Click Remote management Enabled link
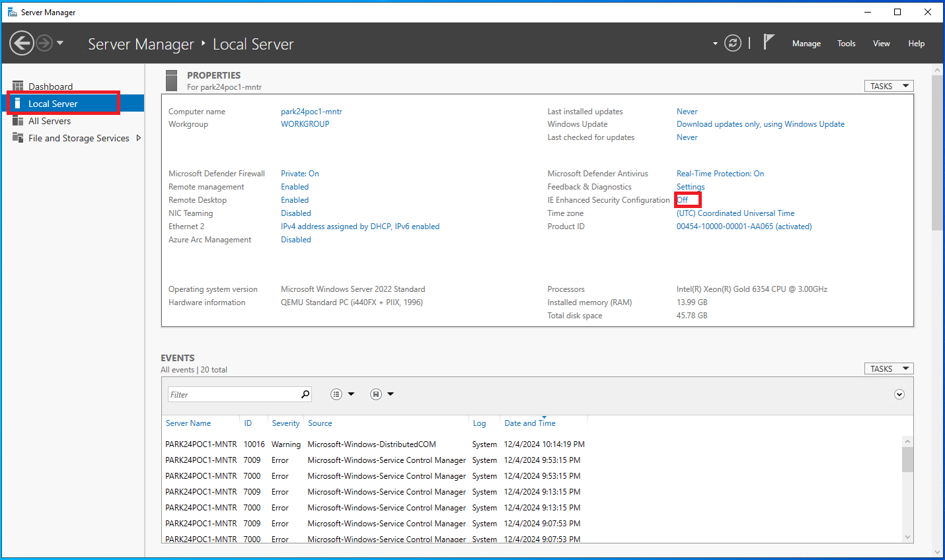The height and width of the screenshot is (560, 945). coord(295,187)
